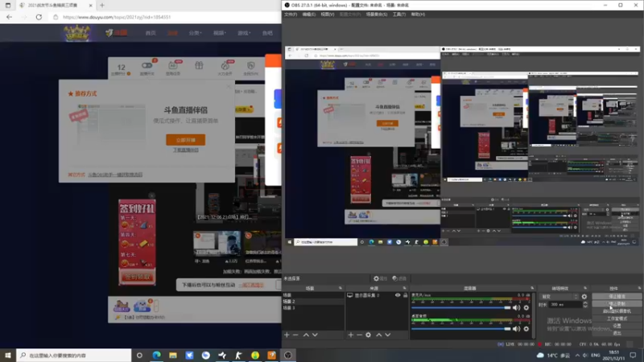Open the OBS Scene Collection menu
The height and width of the screenshot is (362, 644).
[376, 14]
